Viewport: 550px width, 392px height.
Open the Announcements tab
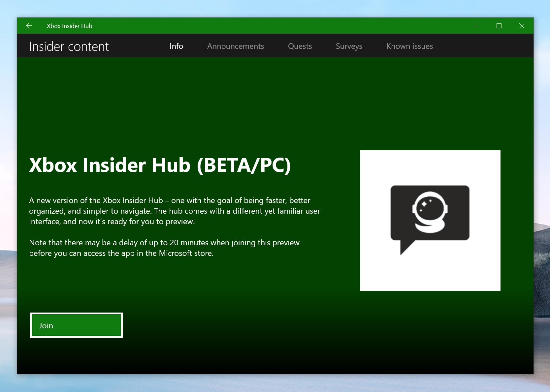click(x=235, y=46)
